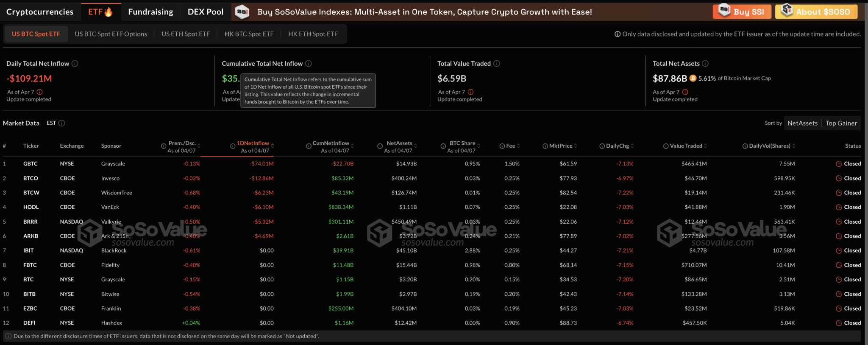This screenshot has height=345, width=868.
Task: Sort by MktPrice column arrows
Action: 576,146
